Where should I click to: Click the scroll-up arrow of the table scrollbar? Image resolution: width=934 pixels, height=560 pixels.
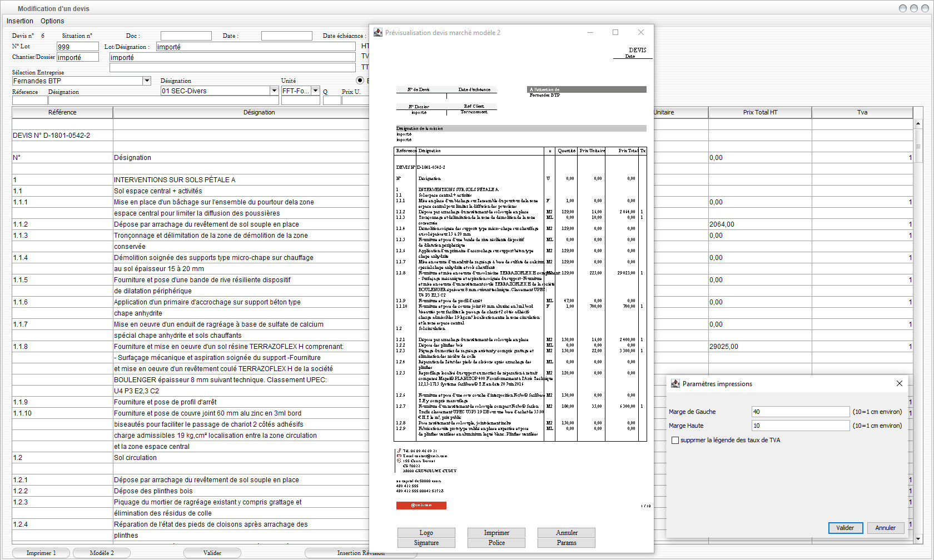(918, 123)
